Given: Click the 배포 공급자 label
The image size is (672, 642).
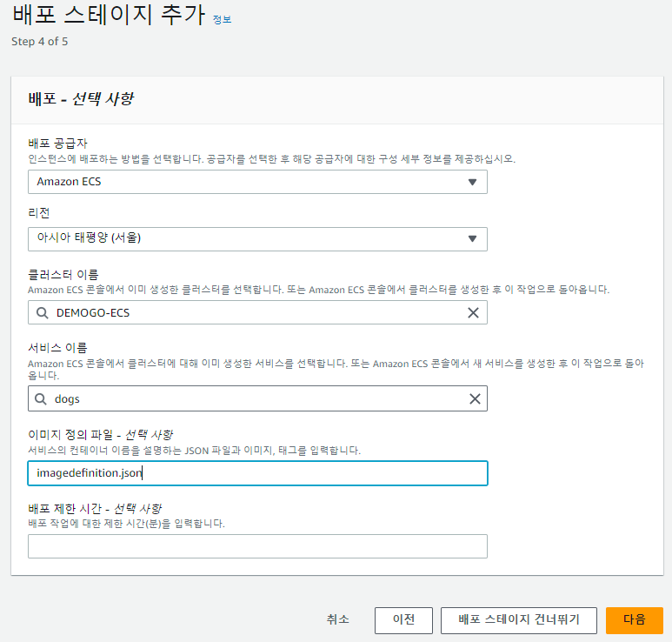Looking at the screenshot, I should [x=57, y=144].
